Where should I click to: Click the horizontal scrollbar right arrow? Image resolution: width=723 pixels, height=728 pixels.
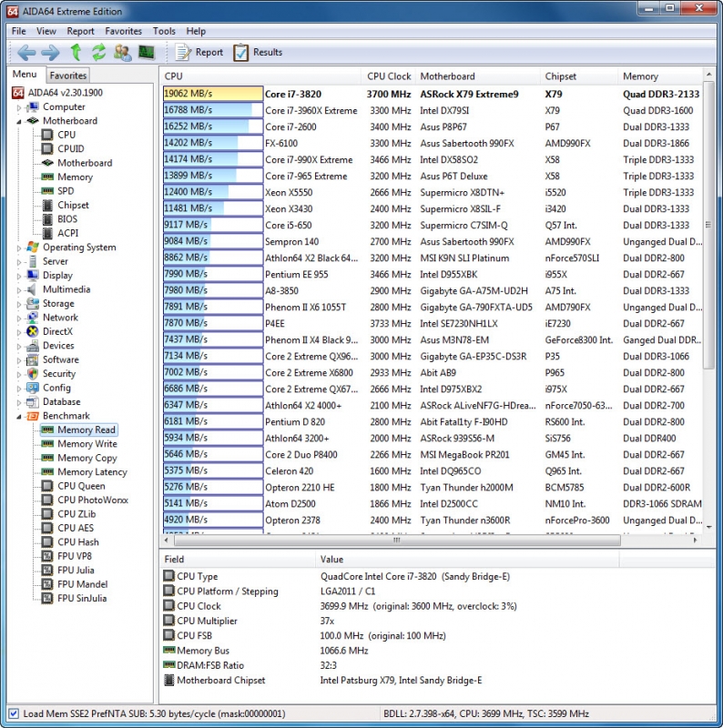(x=695, y=540)
